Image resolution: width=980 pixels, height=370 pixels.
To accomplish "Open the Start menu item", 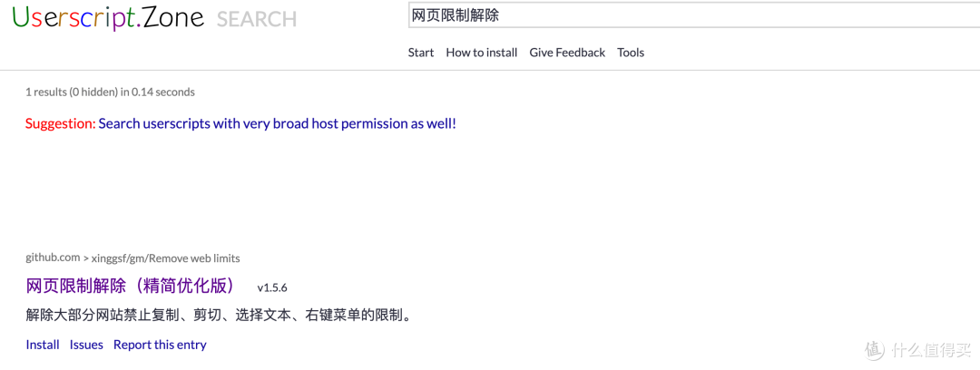I will pyautogui.click(x=421, y=53).
